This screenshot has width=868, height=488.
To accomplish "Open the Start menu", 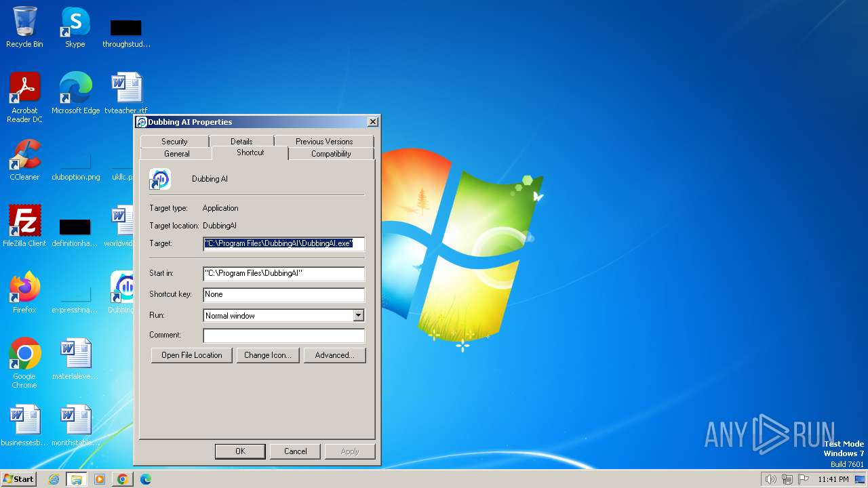I will point(18,479).
